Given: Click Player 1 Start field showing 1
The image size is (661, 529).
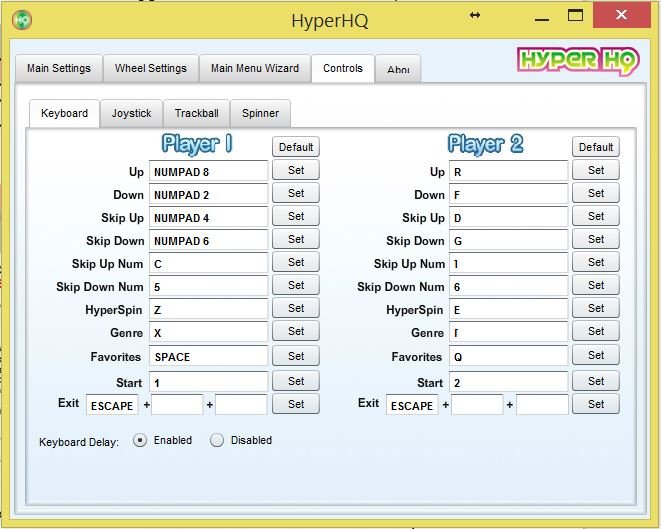Looking at the screenshot, I should (208, 382).
